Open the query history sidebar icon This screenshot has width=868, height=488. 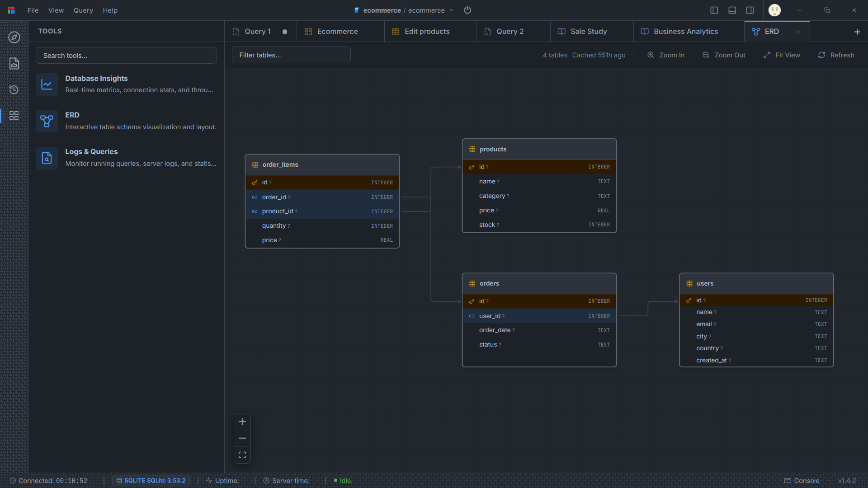(x=14, y=89)
